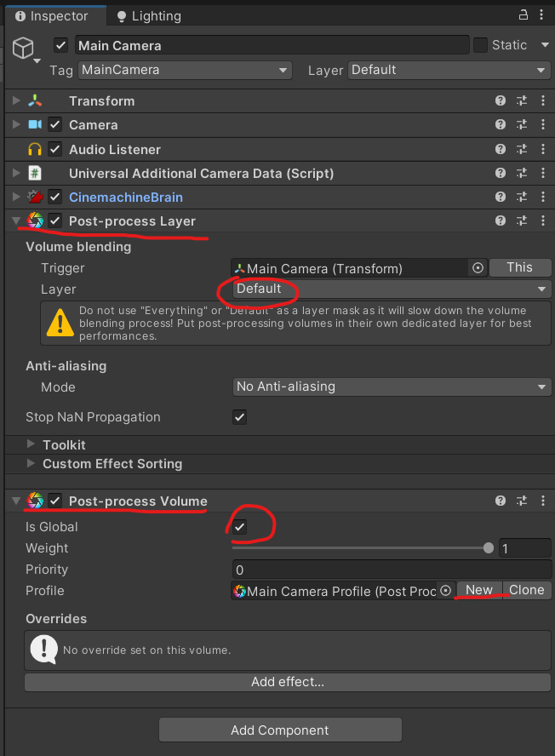Open help for the Transform component
This screenshot has height=756, width=555.
(x=501, y=101)
